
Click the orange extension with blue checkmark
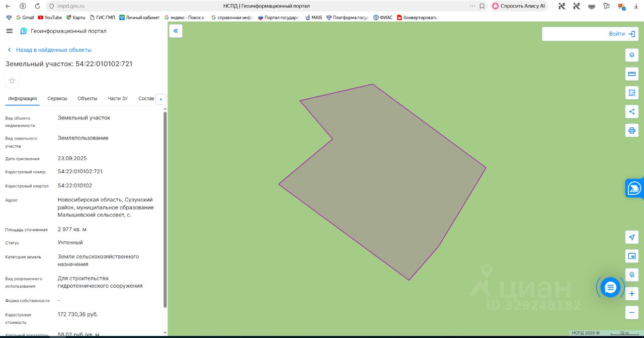[x=622, y=6]
